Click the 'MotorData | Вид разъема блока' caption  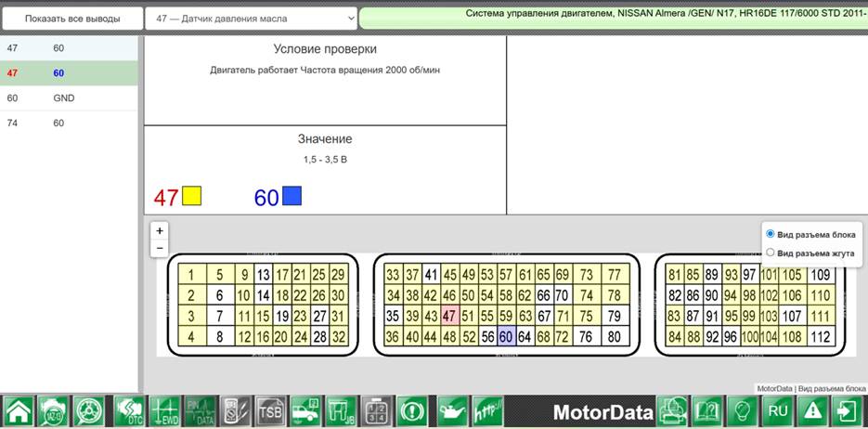point(811,388)
